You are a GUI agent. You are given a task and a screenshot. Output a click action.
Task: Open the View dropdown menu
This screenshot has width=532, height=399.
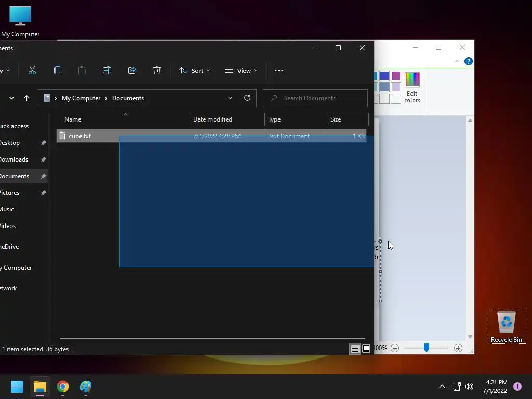pyautogui.click(x=241, y=70)
